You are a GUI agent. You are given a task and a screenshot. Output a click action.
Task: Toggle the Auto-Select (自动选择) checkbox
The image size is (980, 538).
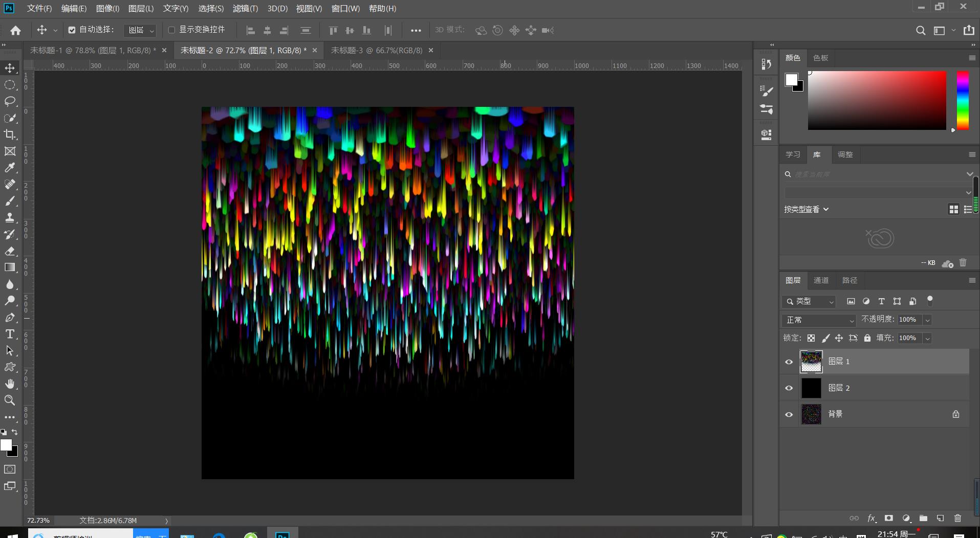click(72, 30)
